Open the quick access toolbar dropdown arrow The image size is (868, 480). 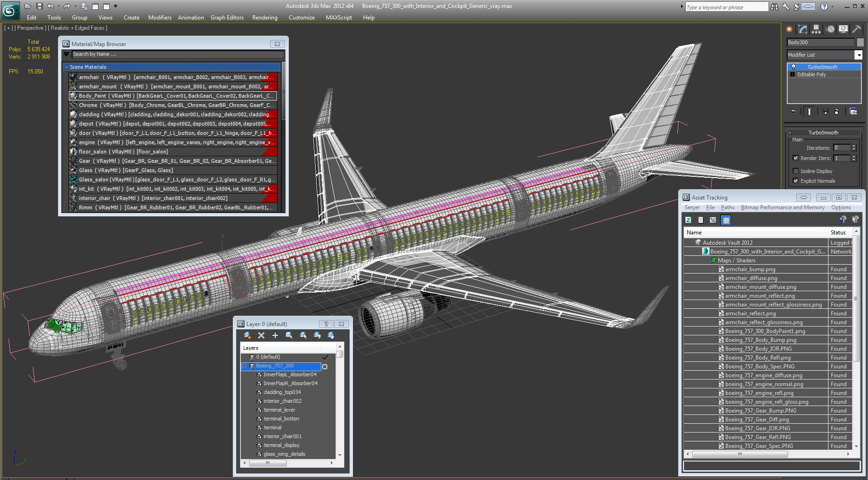(115, 6)
